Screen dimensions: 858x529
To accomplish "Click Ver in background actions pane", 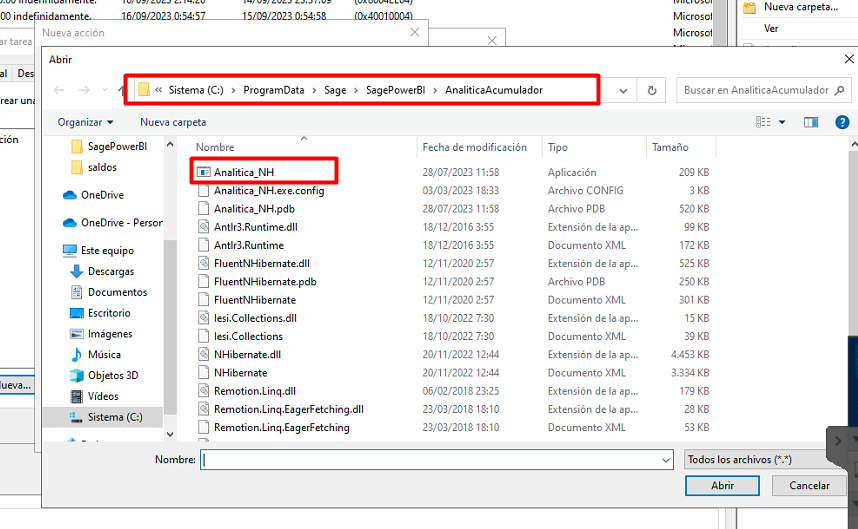I will [771, 28].
